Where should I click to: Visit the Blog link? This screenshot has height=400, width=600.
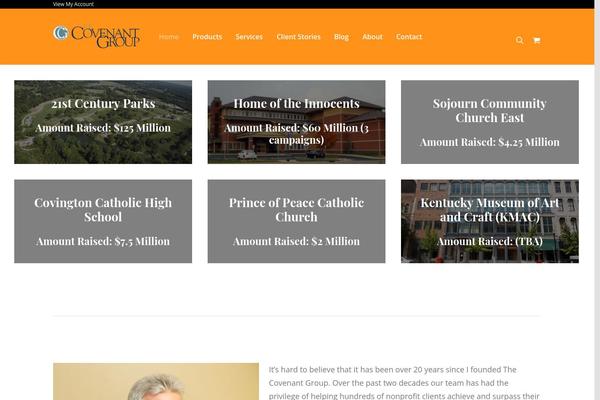[x=341, y=37]
